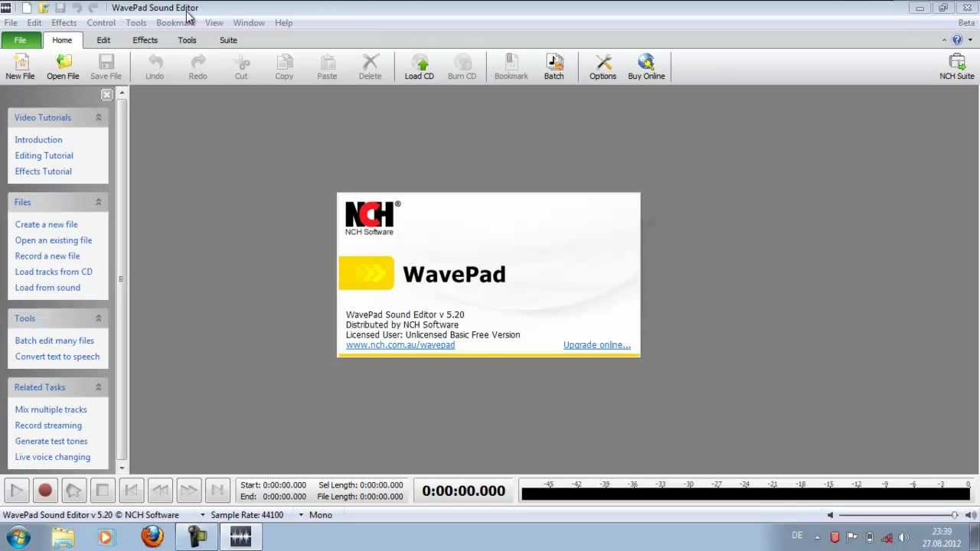This screenshot has height=551, width=980.
Task: Open the Editing Tutorial link
Action: tap(44, 155)
